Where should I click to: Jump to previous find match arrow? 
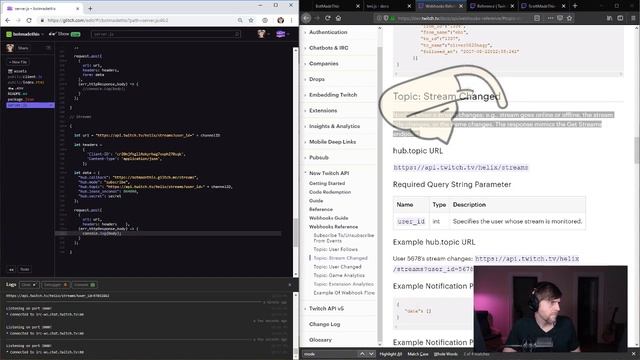[x=362, y=354]
